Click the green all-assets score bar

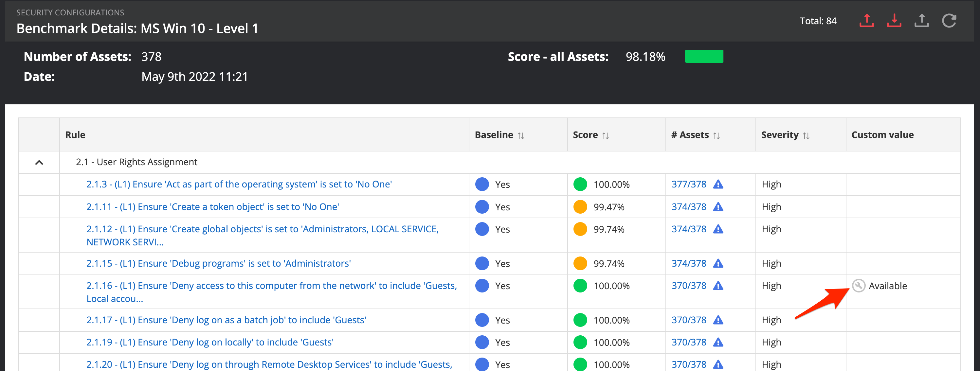pos(704,56)
